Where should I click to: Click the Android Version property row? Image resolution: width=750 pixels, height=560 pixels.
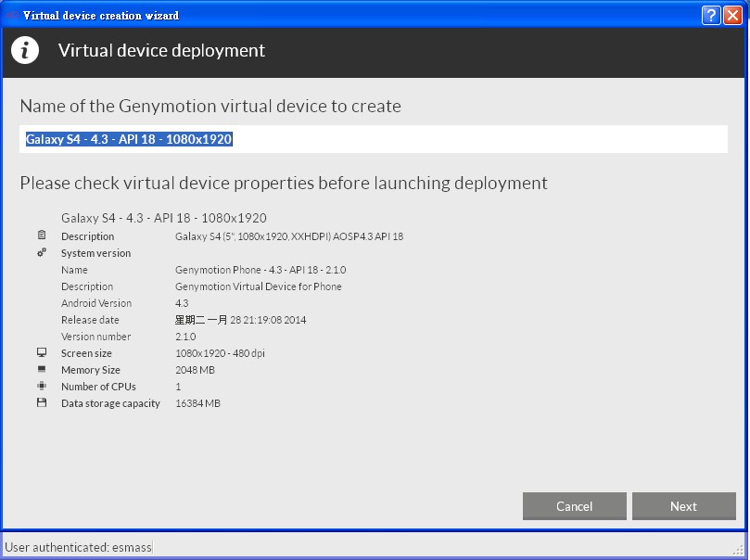[x=96, y=303]
